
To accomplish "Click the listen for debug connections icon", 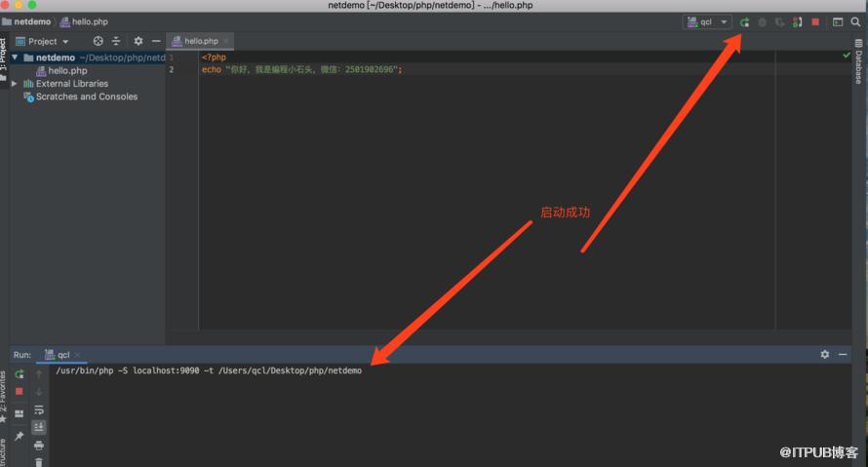I will click(x=797, y=22).
